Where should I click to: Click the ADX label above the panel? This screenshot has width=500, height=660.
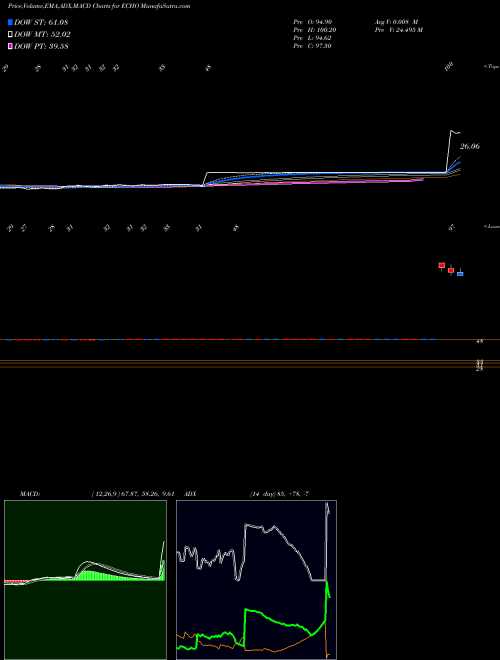click(x=191, y=494)
